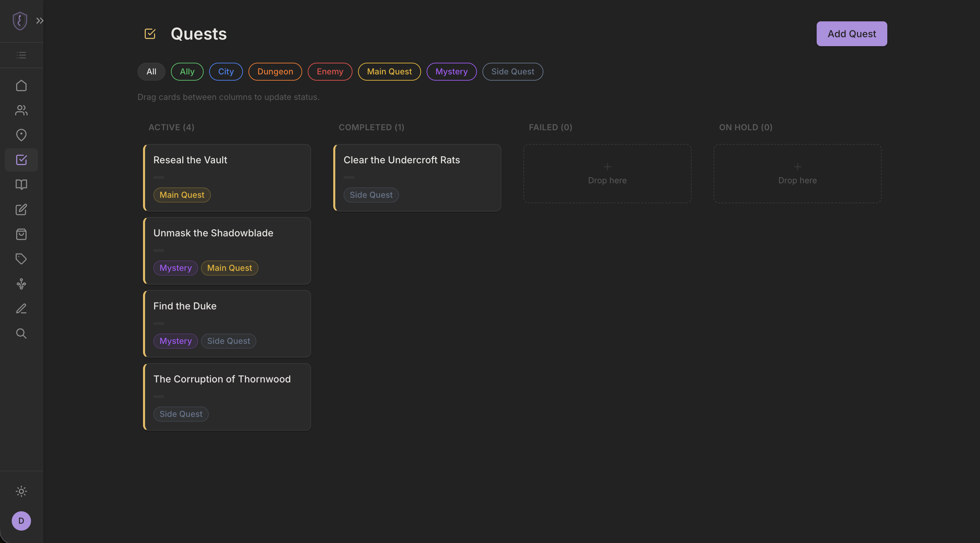Image resolution: width=980 pixels, height=543 pixels.
Task: Click the drag cards hint text
Action: 228,97
